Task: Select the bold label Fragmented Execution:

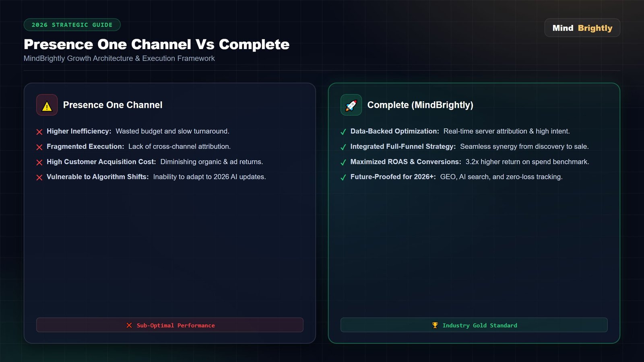Action: click(85, 146)
